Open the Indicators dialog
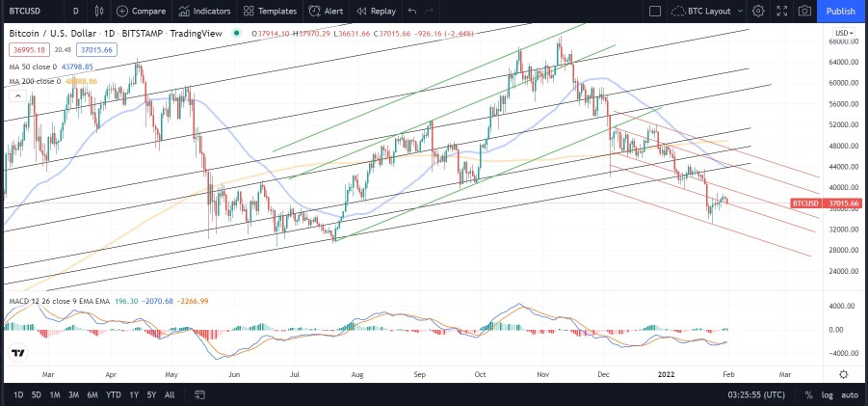Viewport: 868px width, 406px height. (204, 11)
